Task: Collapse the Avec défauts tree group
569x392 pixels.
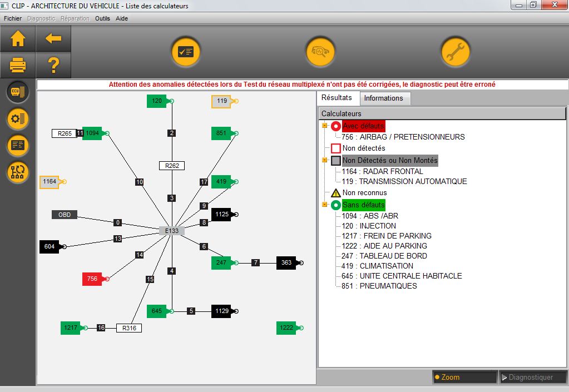Action: [x=324, y=126]
